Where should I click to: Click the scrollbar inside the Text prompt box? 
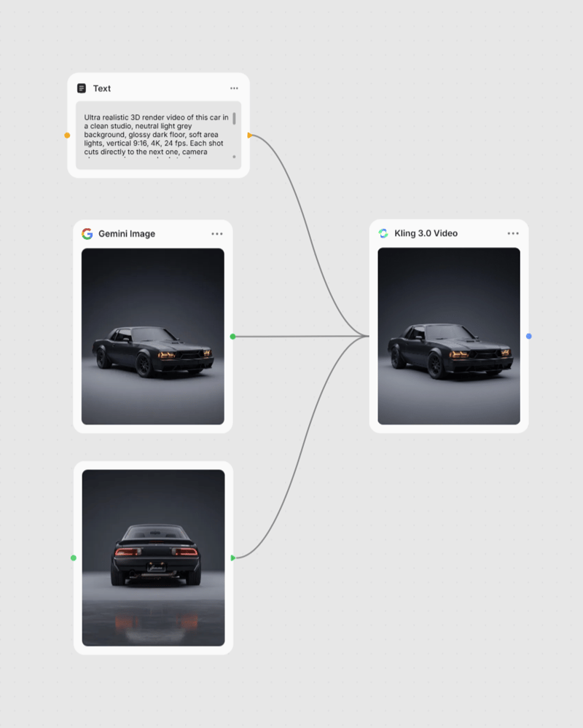pos(234,119)
